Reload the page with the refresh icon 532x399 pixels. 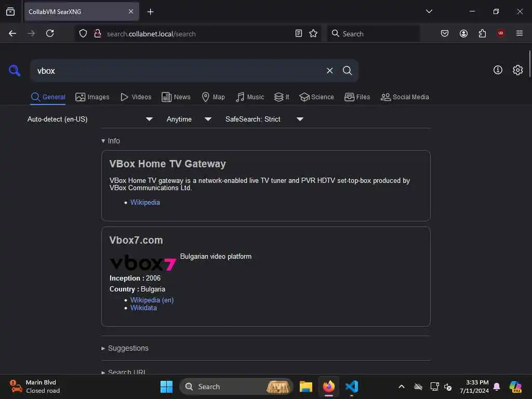tap(50, 33)
